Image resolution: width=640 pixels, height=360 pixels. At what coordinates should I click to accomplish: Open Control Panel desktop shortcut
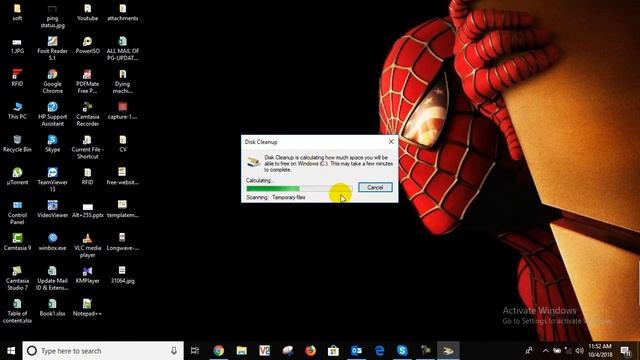tap(17, 213)
